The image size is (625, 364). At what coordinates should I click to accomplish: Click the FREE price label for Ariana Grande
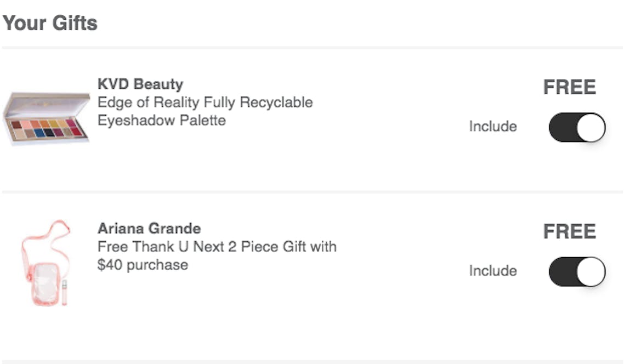click(570, 231)
